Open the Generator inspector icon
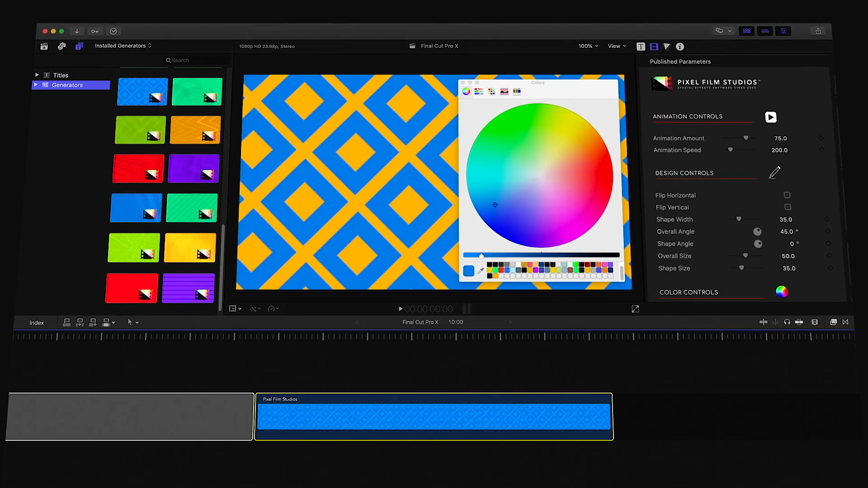This screenshot has width=868, height=488. 654,47
